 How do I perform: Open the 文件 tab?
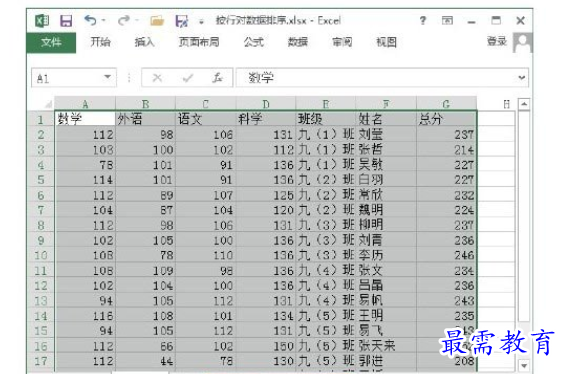tap(51, 42)
